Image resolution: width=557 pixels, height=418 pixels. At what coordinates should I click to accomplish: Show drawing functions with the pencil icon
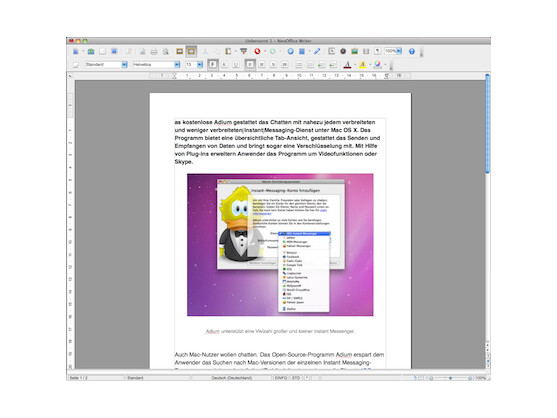[317, 51]
